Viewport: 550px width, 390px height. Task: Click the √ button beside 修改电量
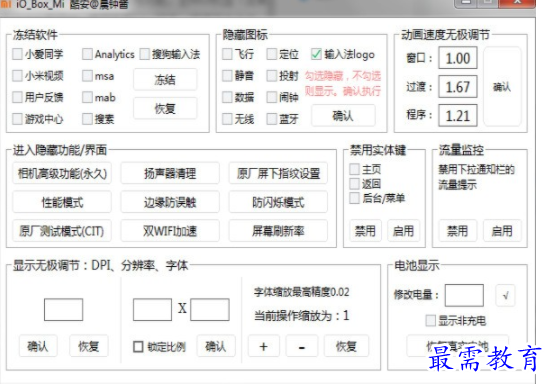(x=505, y=295)
